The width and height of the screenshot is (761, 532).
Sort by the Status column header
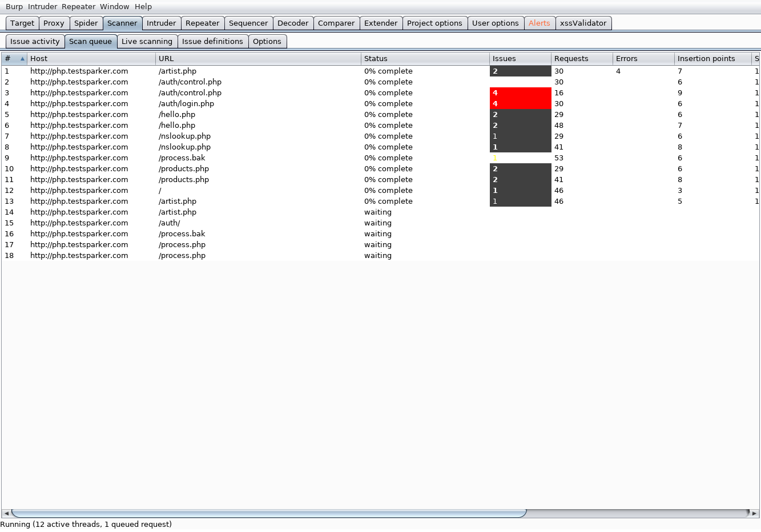click(x=425, y=59)
